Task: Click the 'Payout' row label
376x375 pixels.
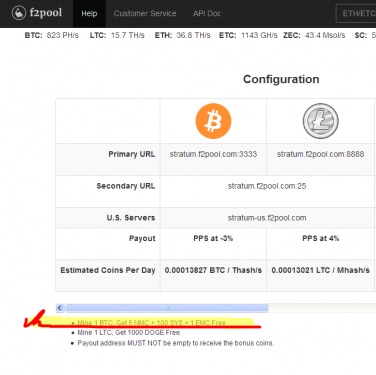Action: 142,239
